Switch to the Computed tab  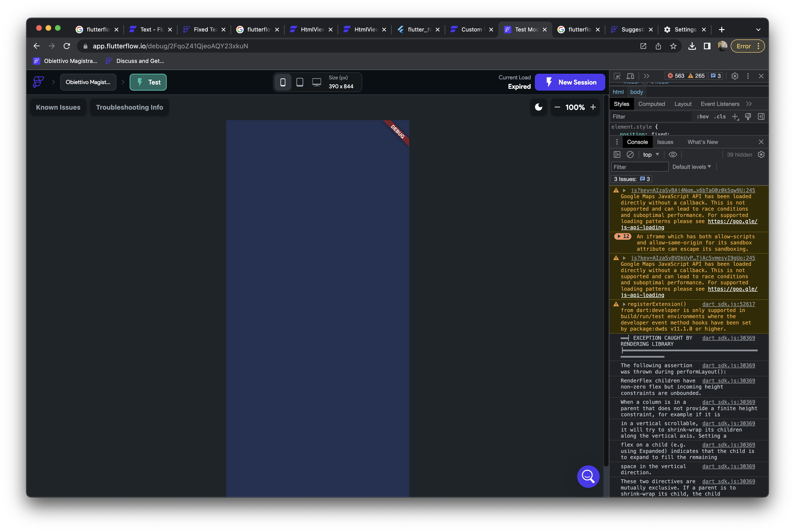pyautogui.click(x=652, y=104)
